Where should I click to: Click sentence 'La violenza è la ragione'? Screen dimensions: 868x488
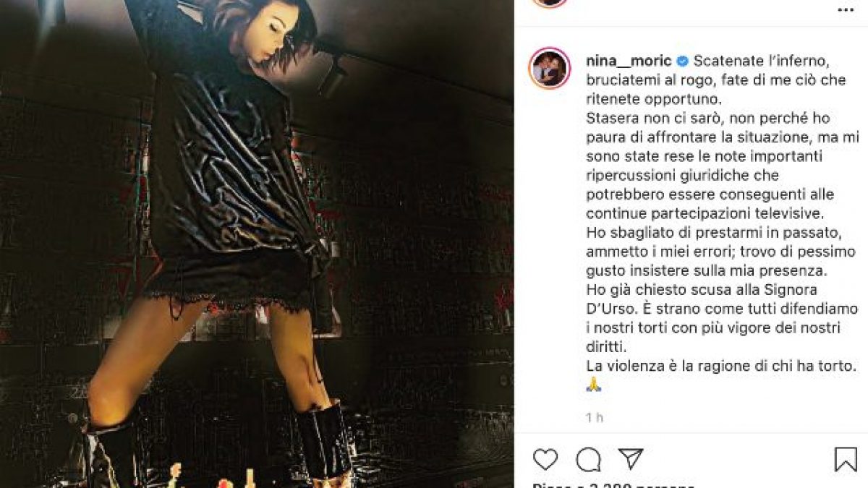[x=662, y=366]
